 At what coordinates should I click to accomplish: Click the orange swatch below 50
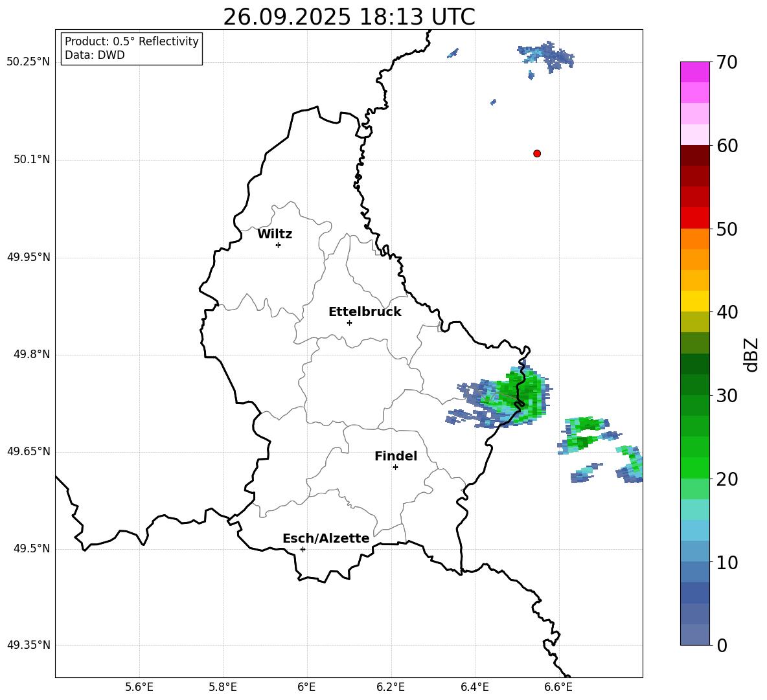694,239
